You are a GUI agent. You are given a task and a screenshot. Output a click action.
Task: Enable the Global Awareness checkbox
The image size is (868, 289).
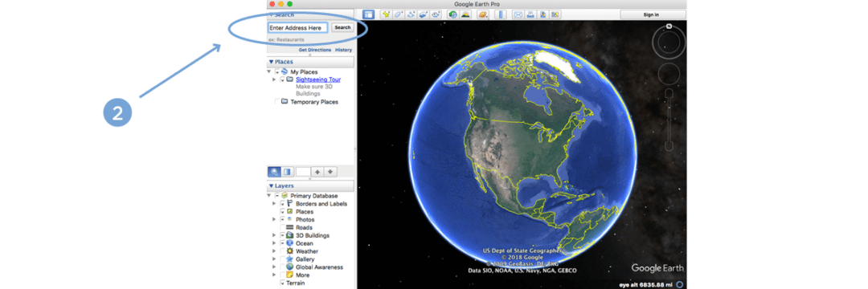[x=282, y=267]
